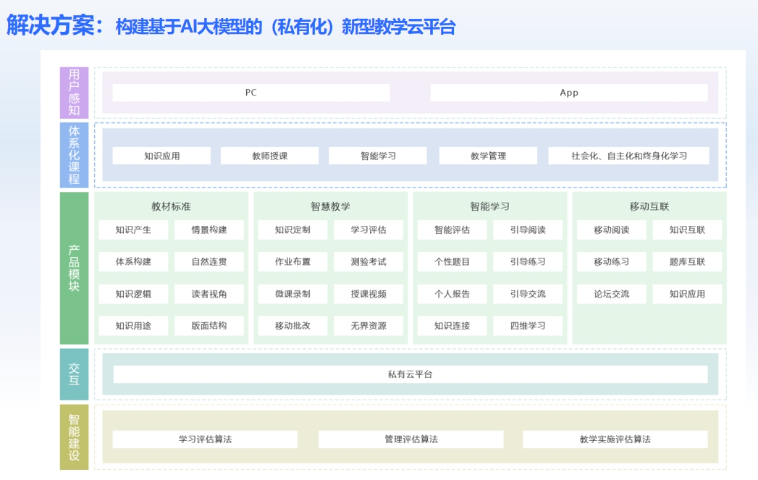Click the teal 交互 side label
The width and height of the screenshot is (758, 480).
point(74,374)
